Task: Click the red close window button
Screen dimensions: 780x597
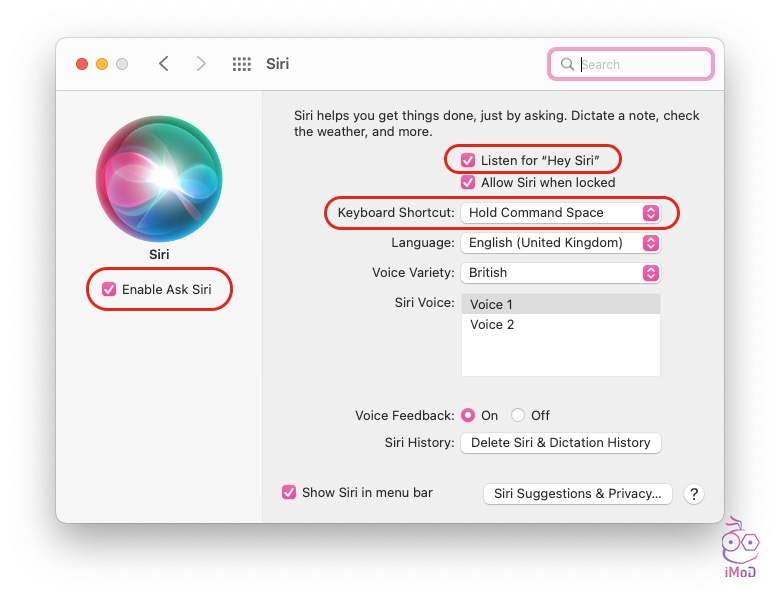Action: point(82,64)
